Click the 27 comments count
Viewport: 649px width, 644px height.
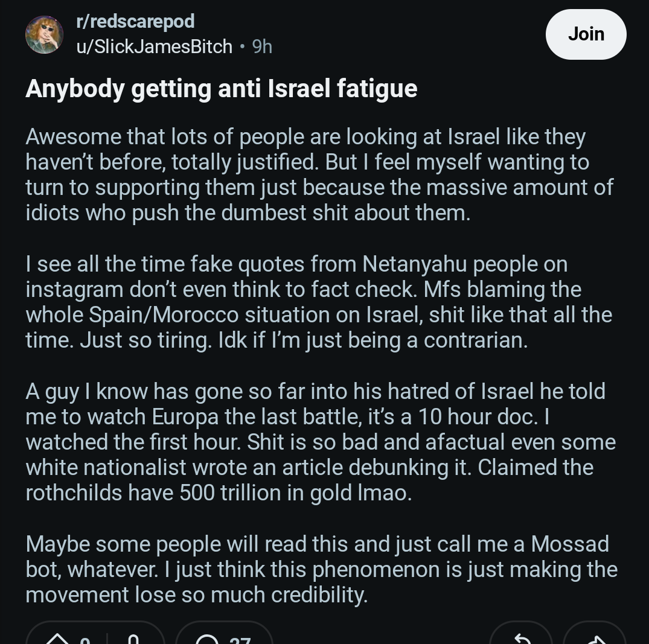point(240,640)
